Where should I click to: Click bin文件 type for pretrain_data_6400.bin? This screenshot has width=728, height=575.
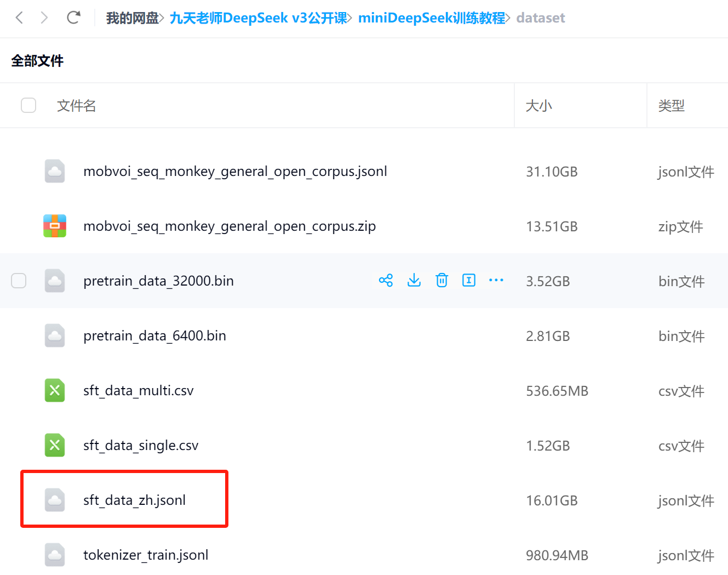click(681, 337)
